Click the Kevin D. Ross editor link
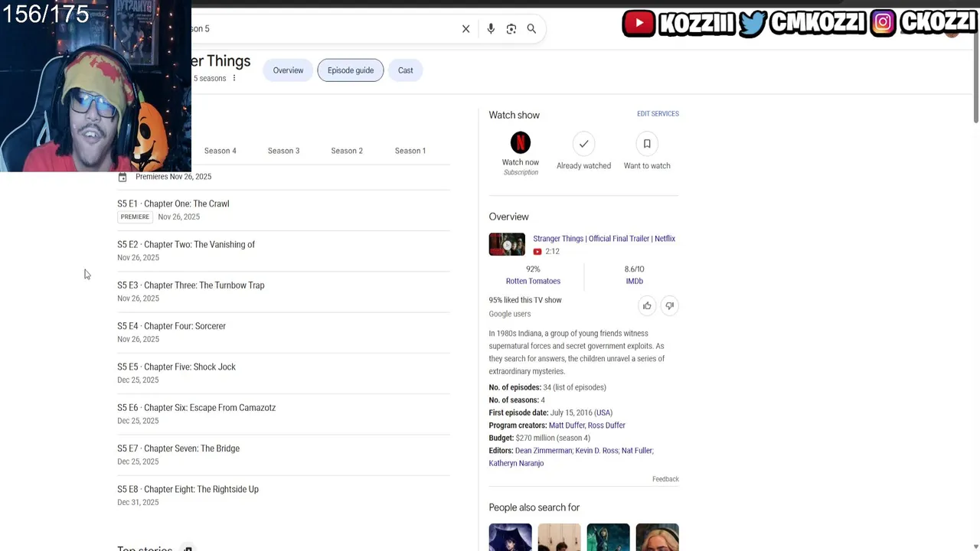Image resolution: width=980 pixels, height=551 pixels. pyautogui.click(x=596, y=451)
